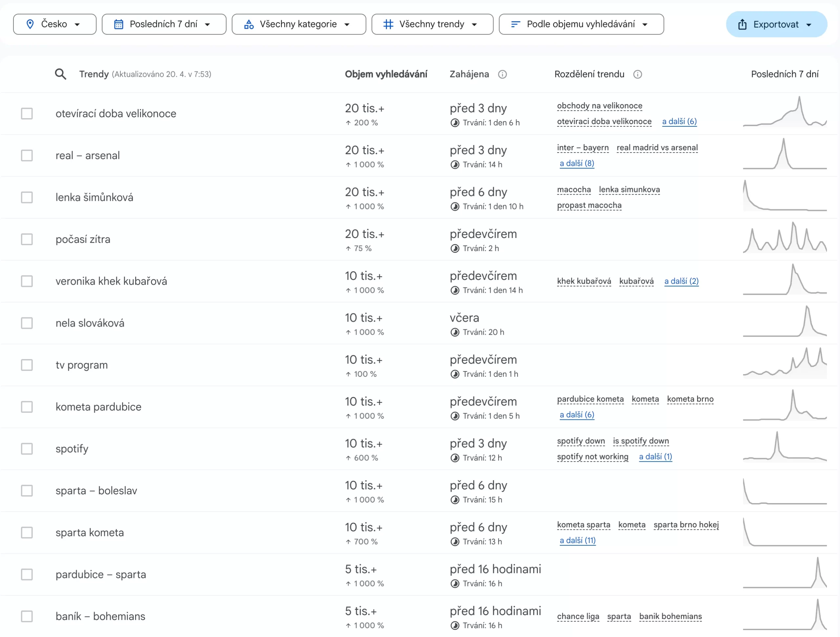Image resolution: width=840 pixels, height=637 pixels.
Task: Click the hashtag icon in Všechny trendy
Action: coord(388,24)
